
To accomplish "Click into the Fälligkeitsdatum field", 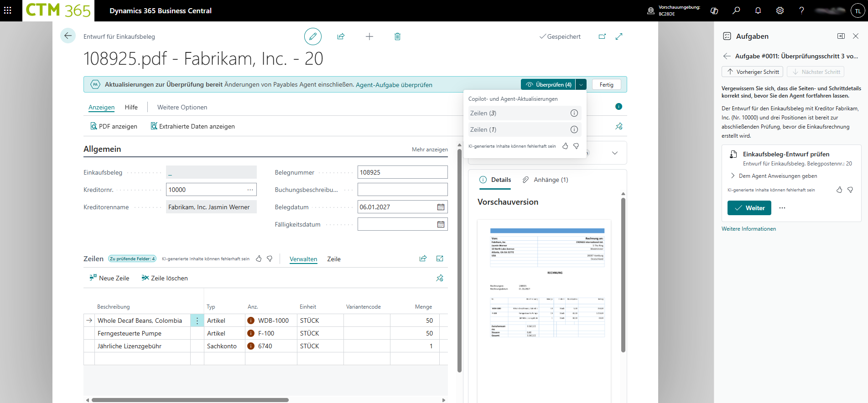I will 396,224.
